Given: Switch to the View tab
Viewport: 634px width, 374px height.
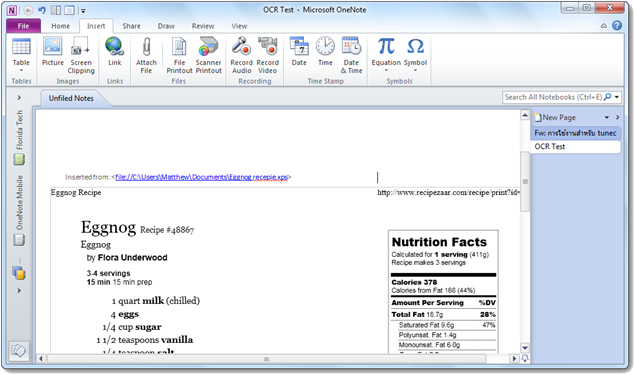Looking at the screenshot, I should [239, 26].
